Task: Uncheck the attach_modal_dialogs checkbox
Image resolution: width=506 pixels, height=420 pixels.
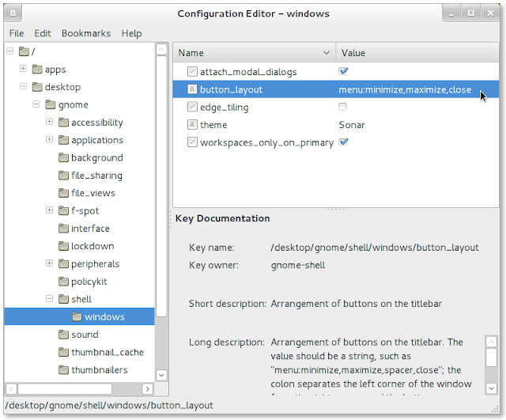Action: 343,72
